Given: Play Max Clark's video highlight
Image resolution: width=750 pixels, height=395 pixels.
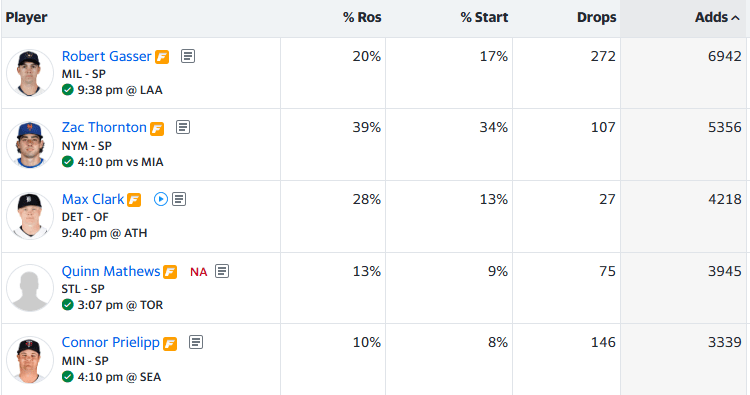Looking at the screenshot, I should pyautogui.click(x=161, y=199).
